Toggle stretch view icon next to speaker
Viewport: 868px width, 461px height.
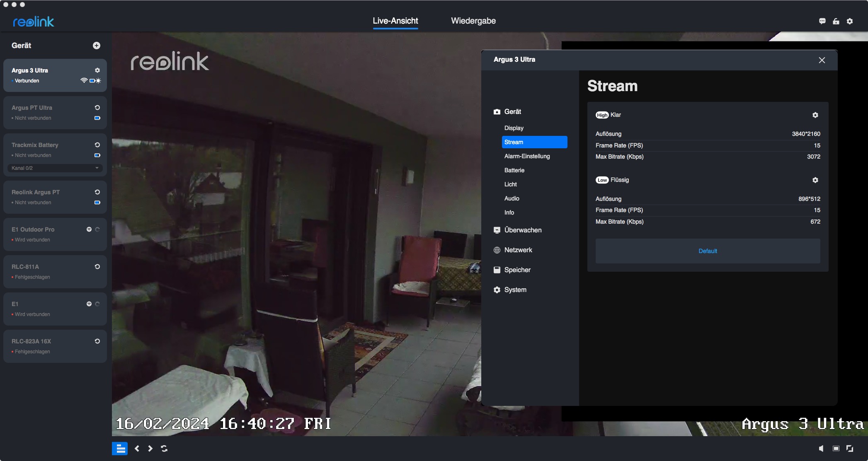click(x=836, y=449)
